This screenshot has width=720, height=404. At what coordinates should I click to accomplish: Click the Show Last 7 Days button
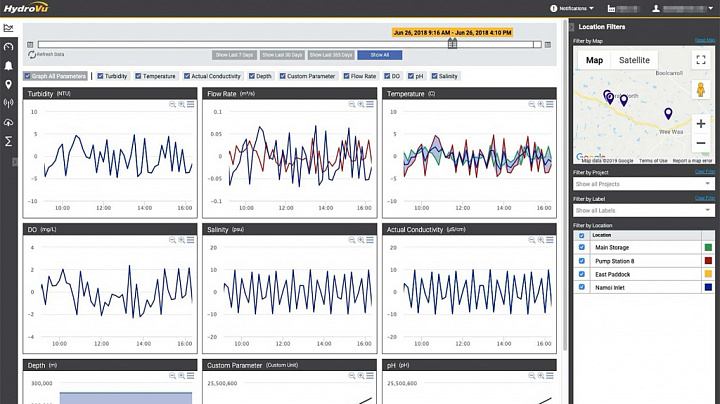pyautogui.click(x=234, y=55)
